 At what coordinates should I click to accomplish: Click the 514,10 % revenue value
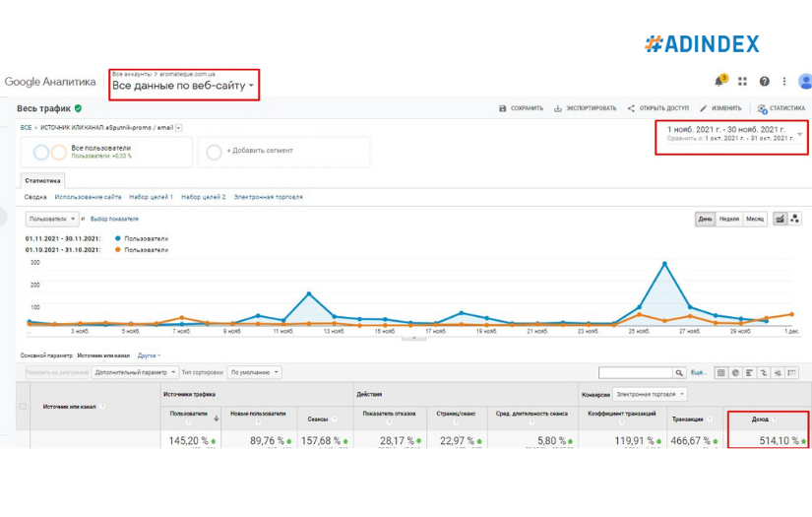point(779,441)
